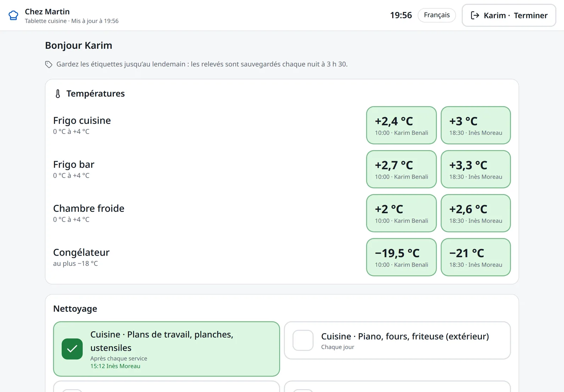Open Frigo cuisine 18:30 reading +3 °C
This screenshot has width=564, height=392.
(476, 125)
